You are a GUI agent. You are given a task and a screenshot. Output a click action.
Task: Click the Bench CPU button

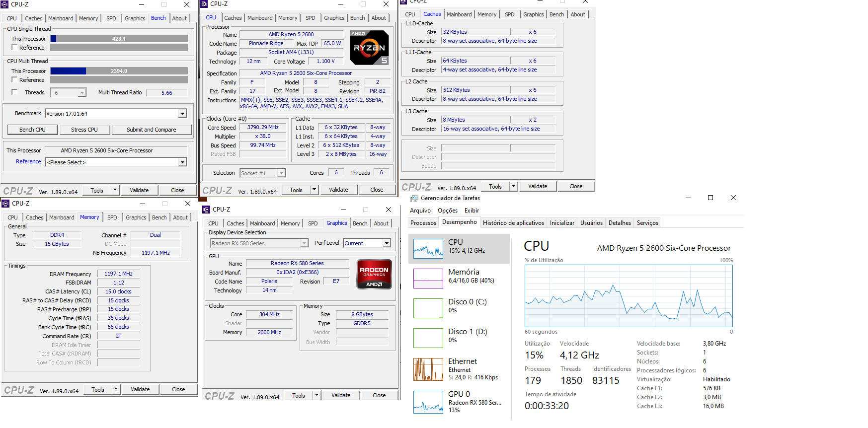coord(32,130)
